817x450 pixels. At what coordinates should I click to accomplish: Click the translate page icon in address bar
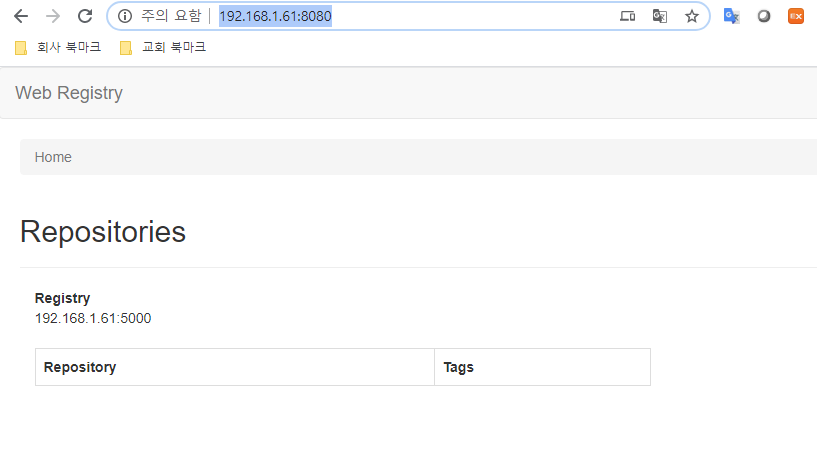[x=660, y=16]
